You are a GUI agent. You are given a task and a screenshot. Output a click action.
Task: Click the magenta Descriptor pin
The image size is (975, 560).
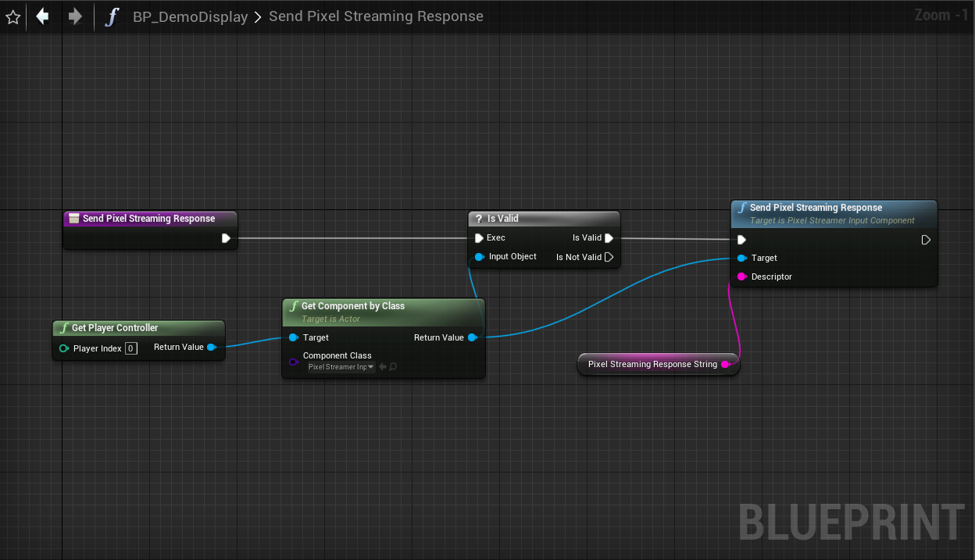(x=742, y=277)
